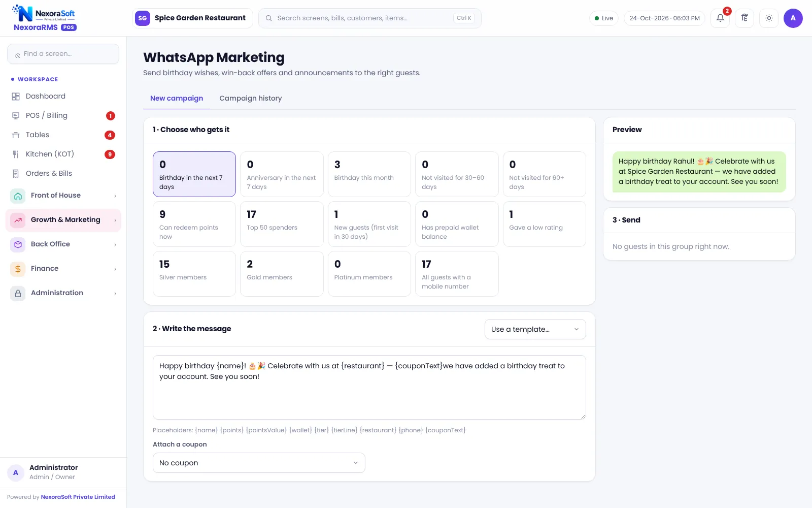This screenshot has width=812, height=508.
Task: Open the Use a template dropdown
Action: click(x=535, y=329)
